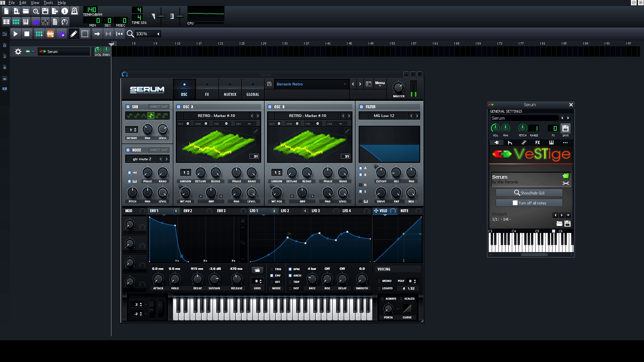This screenshot has height=362, width=644.
Task: Open the Piano Roll editor
Action: click(26, 22)
